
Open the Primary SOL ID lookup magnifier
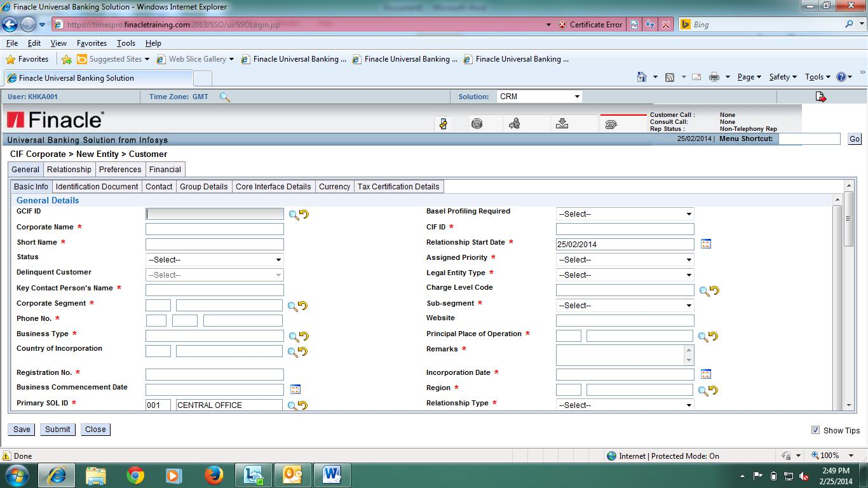click(x=293, y=404)
